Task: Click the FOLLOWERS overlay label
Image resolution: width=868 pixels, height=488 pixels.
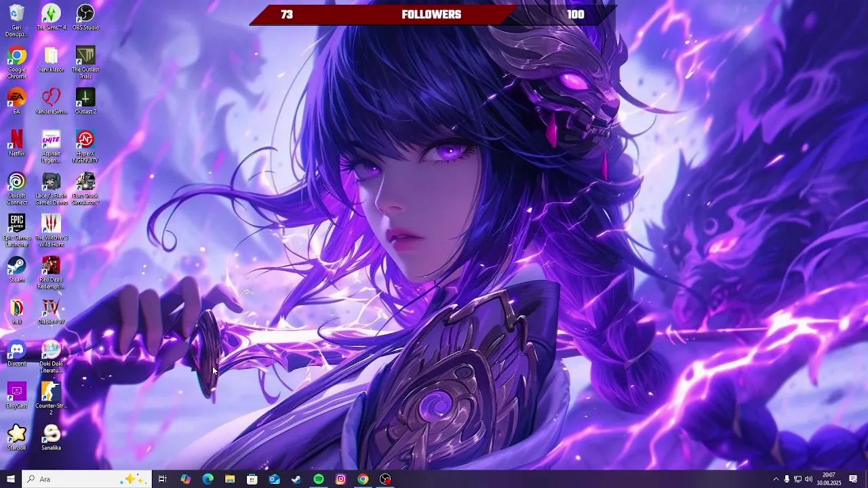Action: point(431,14)
